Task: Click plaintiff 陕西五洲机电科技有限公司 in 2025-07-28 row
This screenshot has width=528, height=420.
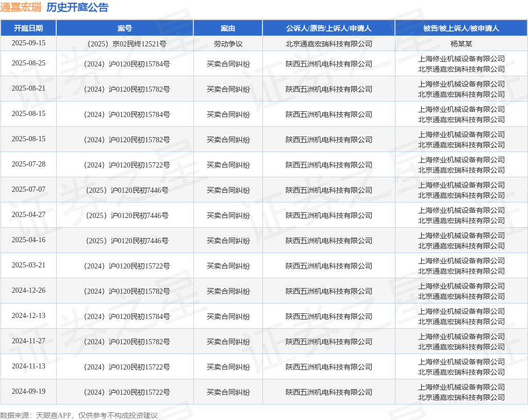Action: [328, 165]
